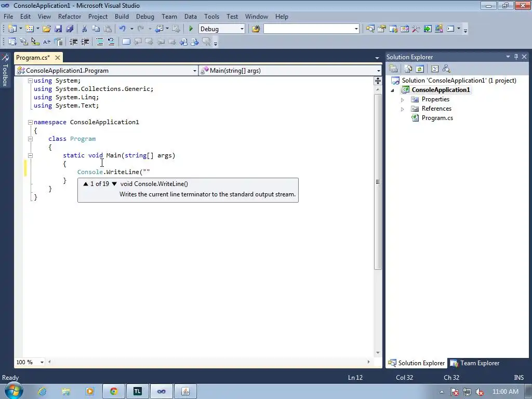Toggle auto-hide pin on Solution Explorer

tap(516, 57)
